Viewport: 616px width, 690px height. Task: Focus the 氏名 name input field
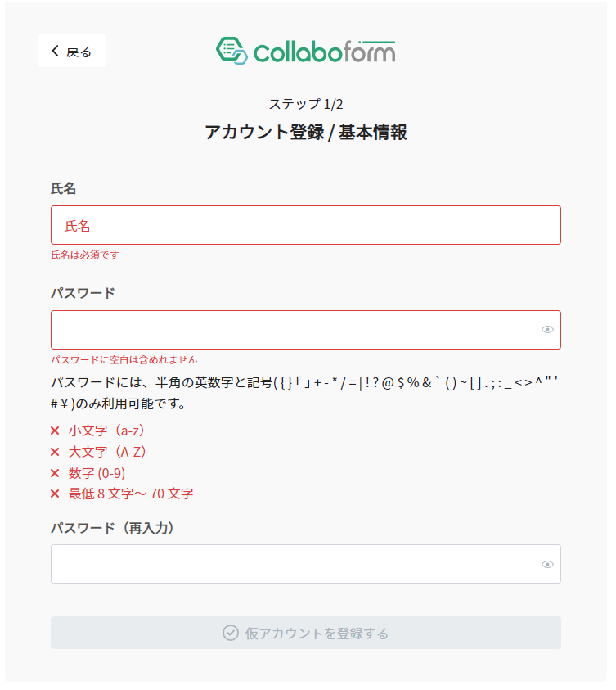(x=306, y=225)
